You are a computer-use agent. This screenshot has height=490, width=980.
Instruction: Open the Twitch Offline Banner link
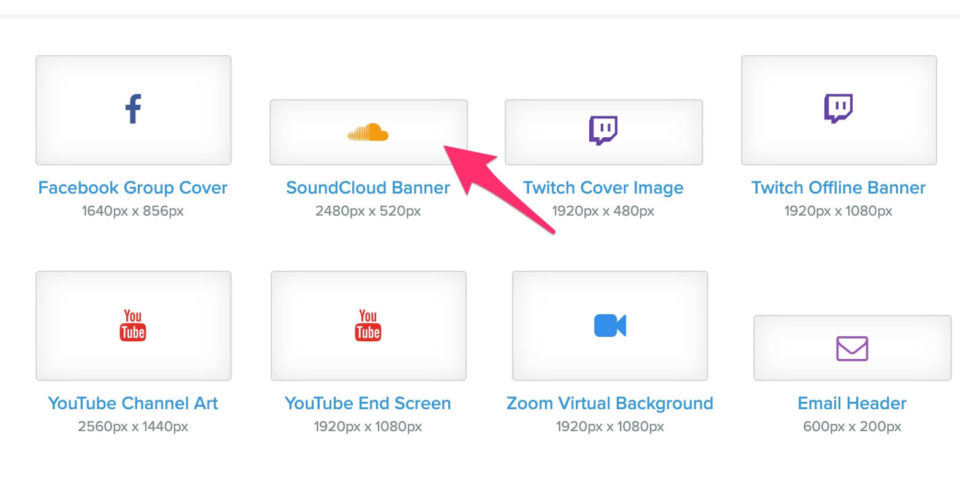(839, 187)
